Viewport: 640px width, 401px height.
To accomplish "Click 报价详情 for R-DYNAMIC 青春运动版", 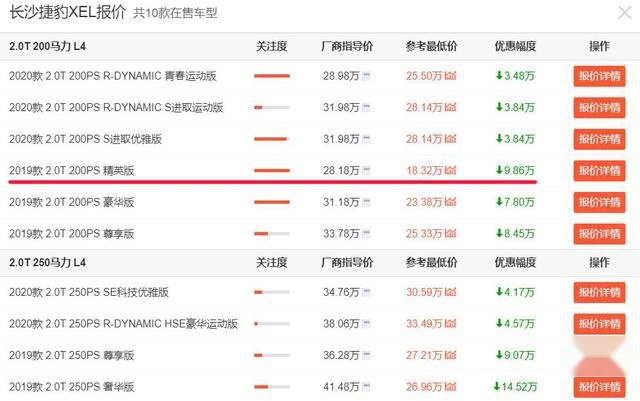I will click(599, 76).
